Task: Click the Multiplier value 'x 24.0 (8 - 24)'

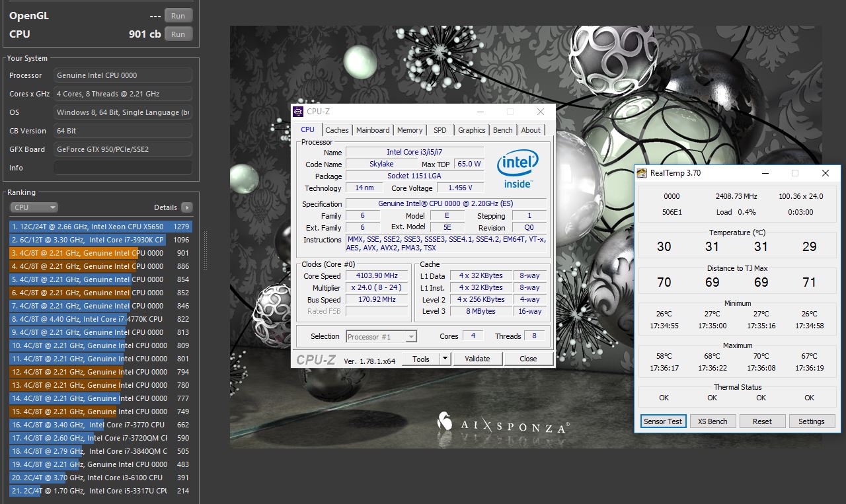Action: [x=378, y=288]
